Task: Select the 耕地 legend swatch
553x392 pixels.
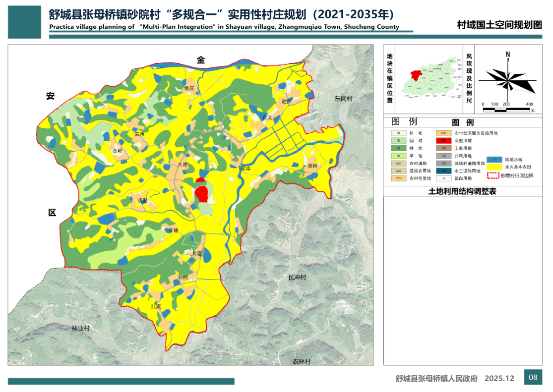Action: (x=398, y=133)
